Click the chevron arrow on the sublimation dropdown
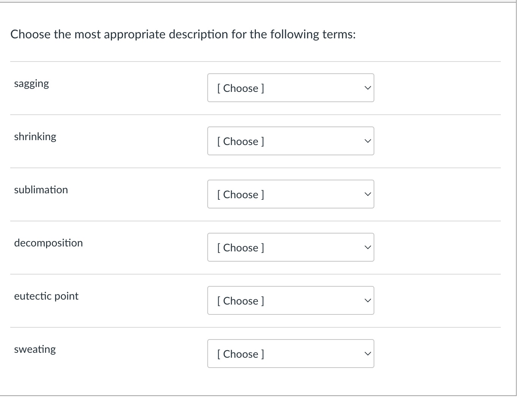The height and width of the screenshot is (420, 519). click(367, 194)
